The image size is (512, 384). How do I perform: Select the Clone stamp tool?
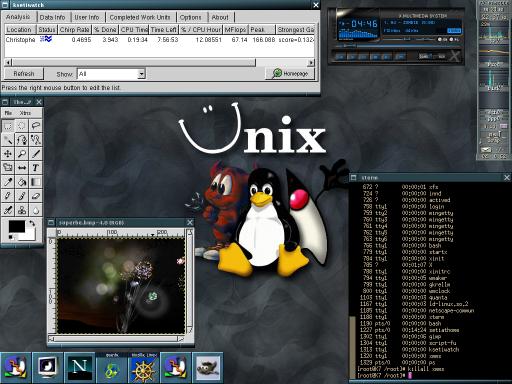point(22,210)
